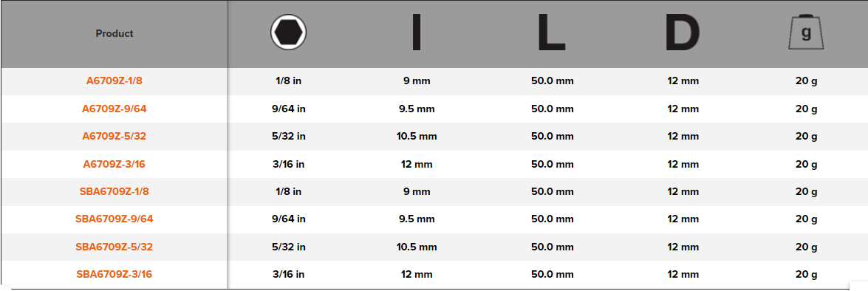Click the D diameter header icon

click(x=683, y=33)
